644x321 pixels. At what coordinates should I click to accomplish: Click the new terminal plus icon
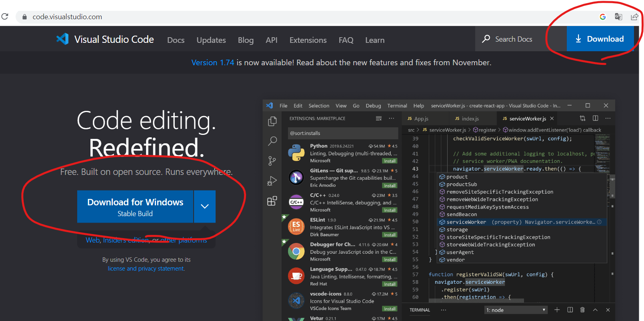coord(557,310)
